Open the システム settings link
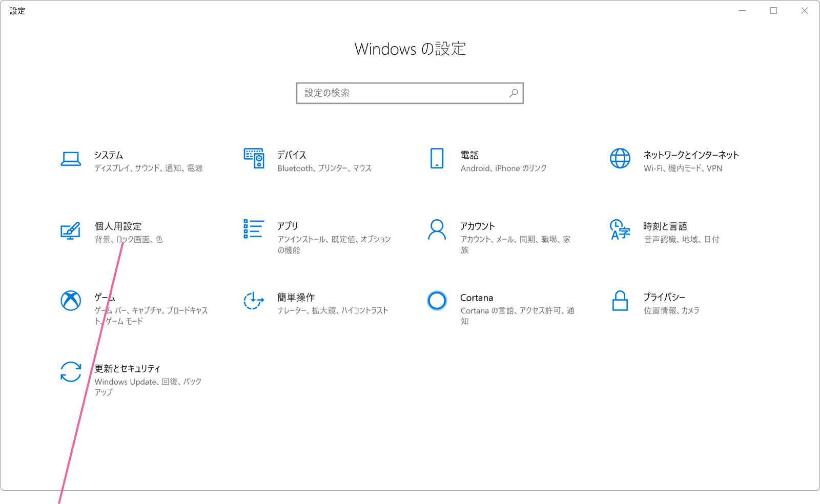The height and width of the screenshot is (504, 820). click(109, 155)
